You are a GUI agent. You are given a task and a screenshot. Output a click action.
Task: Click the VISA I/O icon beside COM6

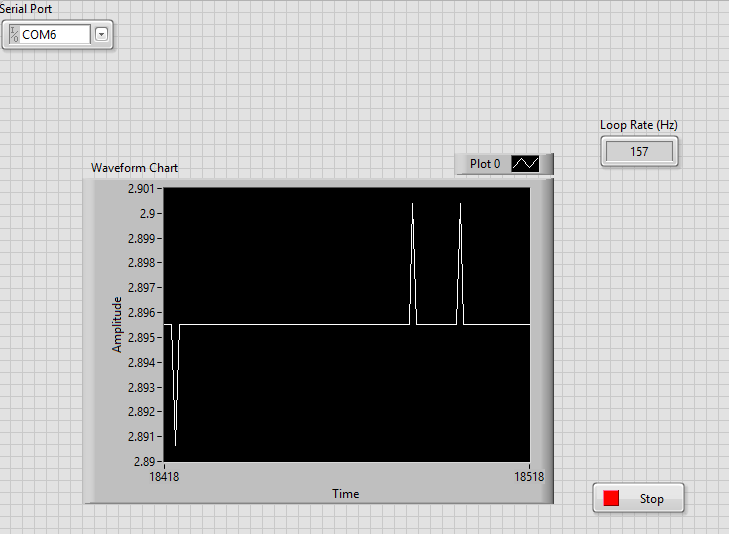tap(13, 35)
